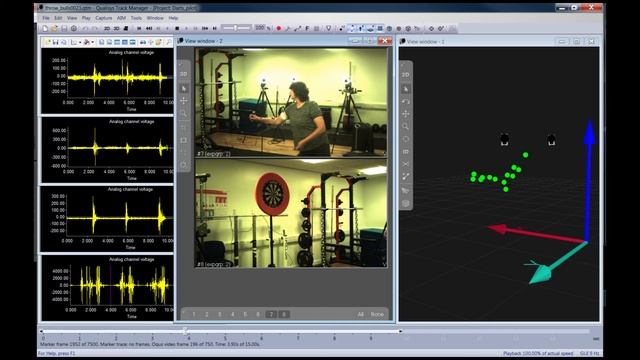Click the top analog channel voltage plot

coord(107,81)
